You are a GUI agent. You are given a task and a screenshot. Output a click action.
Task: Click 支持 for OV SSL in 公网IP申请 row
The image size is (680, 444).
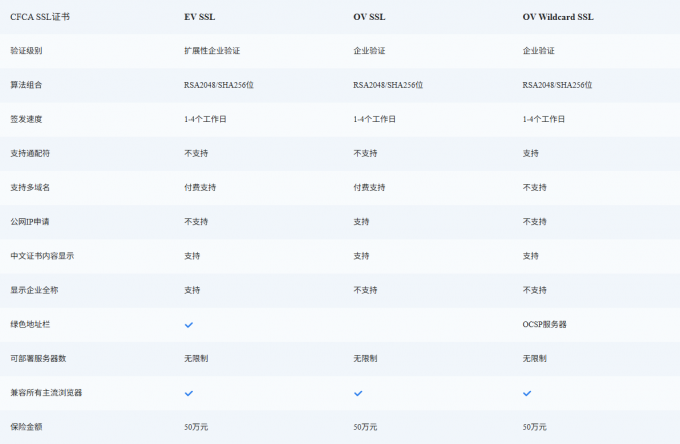tap(361, 222)
